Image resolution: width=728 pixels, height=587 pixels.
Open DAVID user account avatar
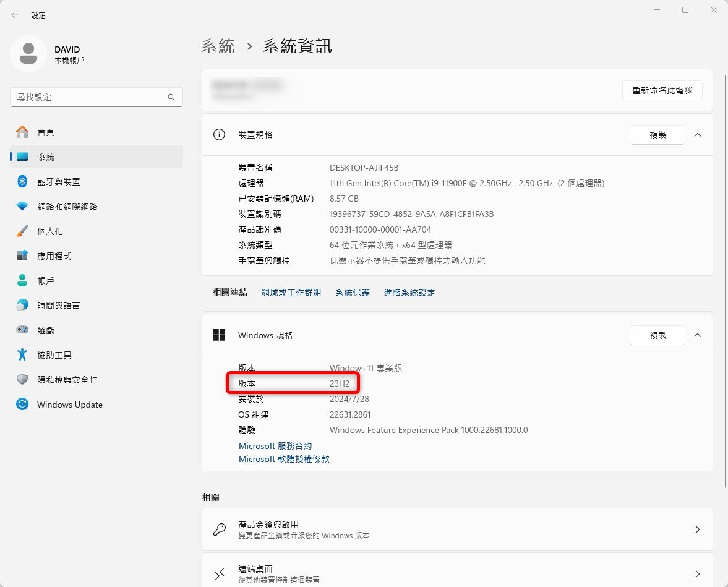(x=28, y=54)
